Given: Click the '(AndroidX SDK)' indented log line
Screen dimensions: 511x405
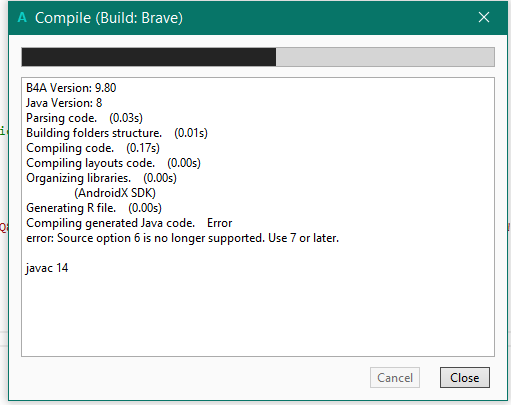Looking at the screenshot, I should 115,193.
